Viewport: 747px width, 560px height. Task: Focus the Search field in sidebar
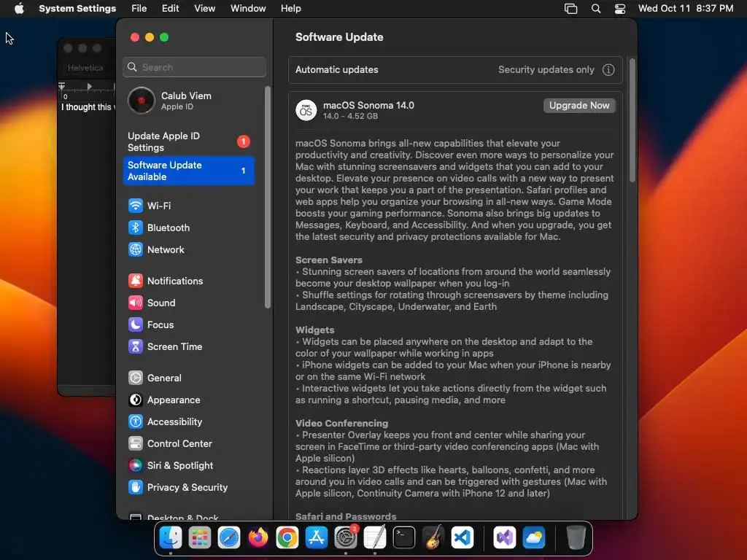194,67
